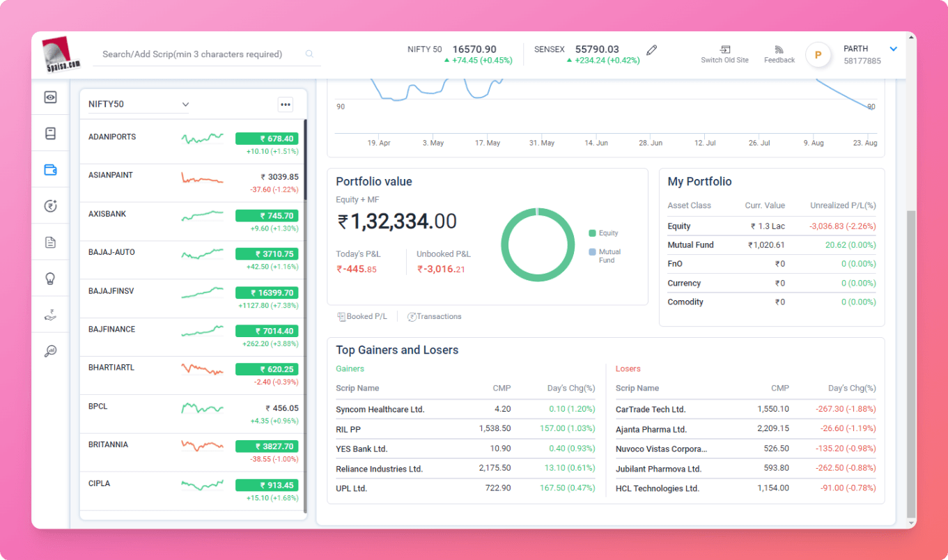Open the lightbulb ideas icon in sidebar

click(50, 279)
